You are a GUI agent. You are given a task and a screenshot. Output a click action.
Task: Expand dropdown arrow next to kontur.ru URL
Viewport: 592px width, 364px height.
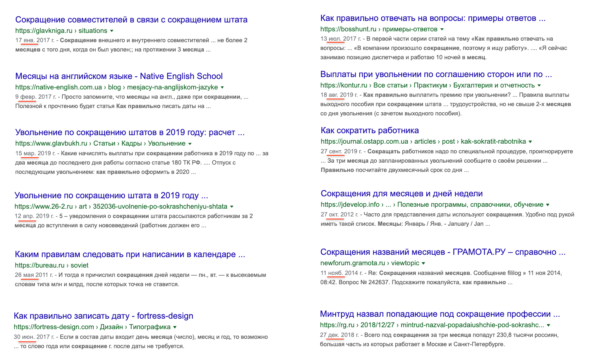539,86
